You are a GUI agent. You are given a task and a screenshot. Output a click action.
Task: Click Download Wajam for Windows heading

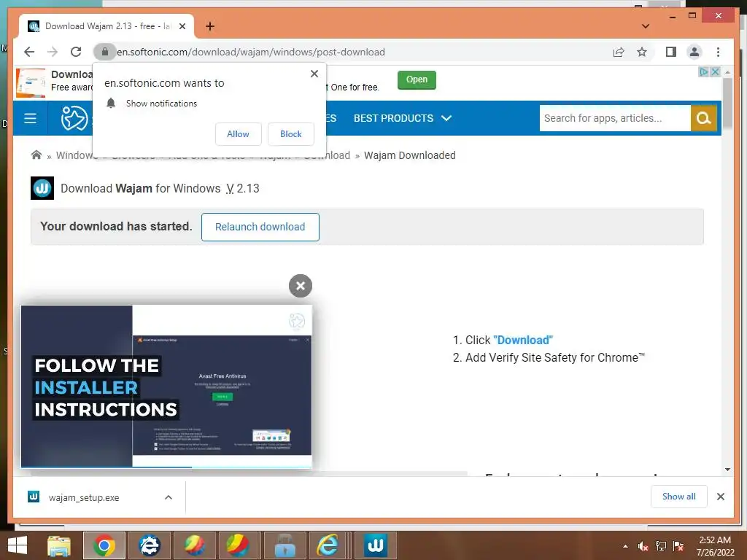pyautogui.click(x=160, y=189)
